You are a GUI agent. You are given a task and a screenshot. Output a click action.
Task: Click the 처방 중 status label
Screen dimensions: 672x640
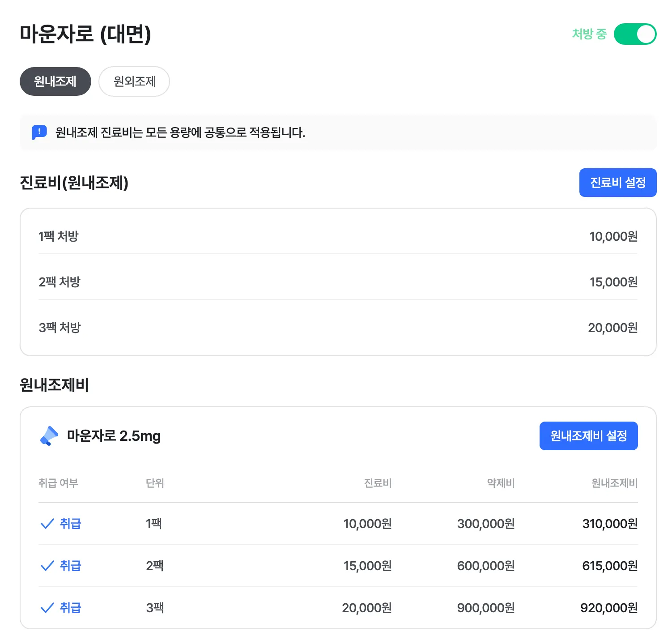point(589,34)
